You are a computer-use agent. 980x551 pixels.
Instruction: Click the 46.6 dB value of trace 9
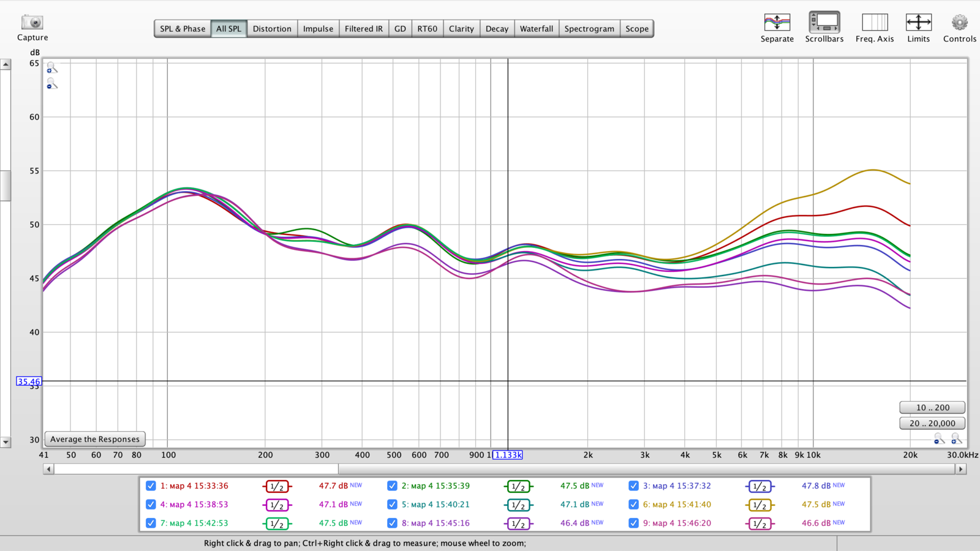coord(816,523)
